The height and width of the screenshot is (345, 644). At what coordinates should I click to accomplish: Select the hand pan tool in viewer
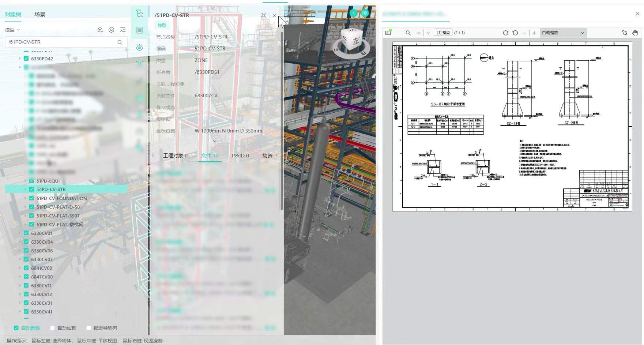pyautogui.click(x=635, y=33)
